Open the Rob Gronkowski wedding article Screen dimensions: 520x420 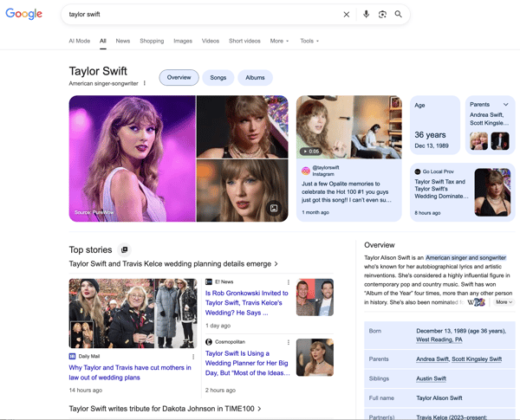coord(246,302)
